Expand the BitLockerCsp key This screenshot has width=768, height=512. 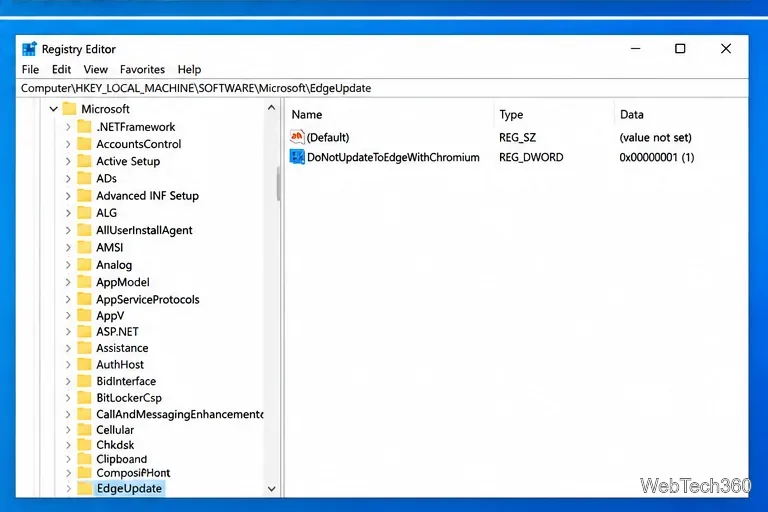[x=68, y=398]
